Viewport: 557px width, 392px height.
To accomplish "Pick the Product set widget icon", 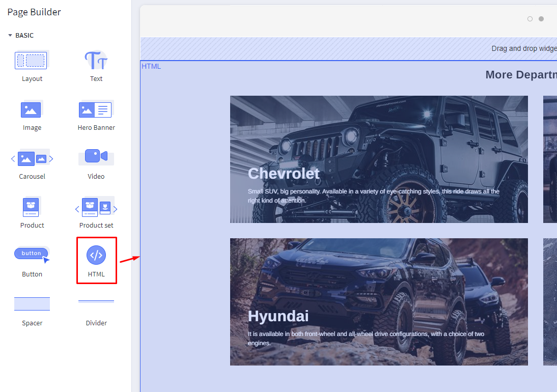I will tap(96, 206).
